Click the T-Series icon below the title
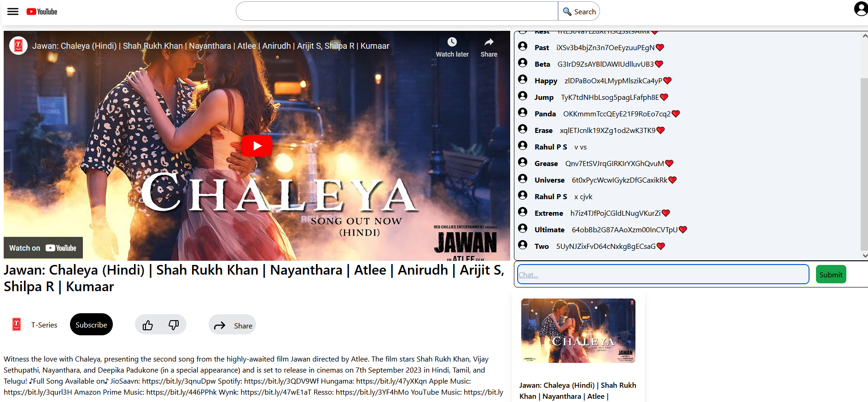The width and height of the screenshot is (868, 402). [x=17, y=325]
